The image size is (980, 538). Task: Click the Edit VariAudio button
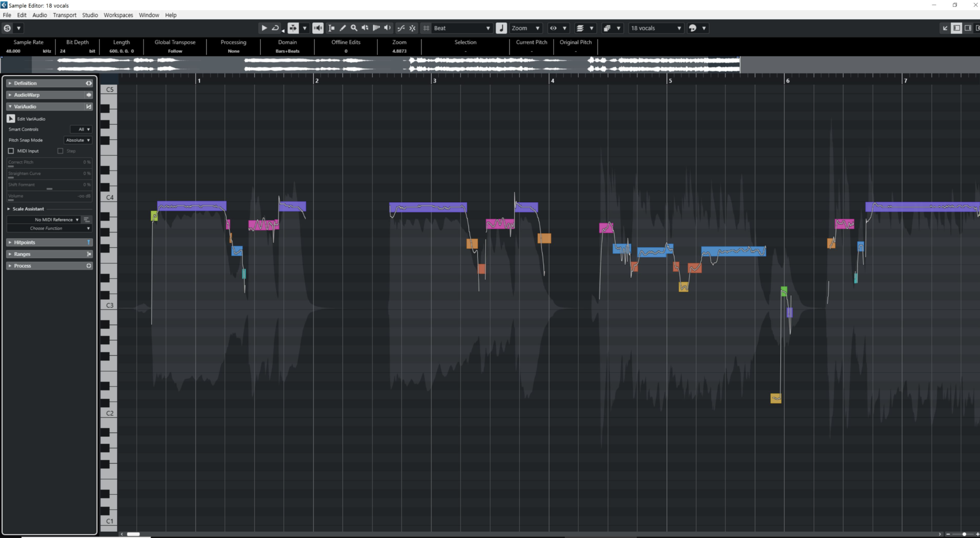pos(11,119)
